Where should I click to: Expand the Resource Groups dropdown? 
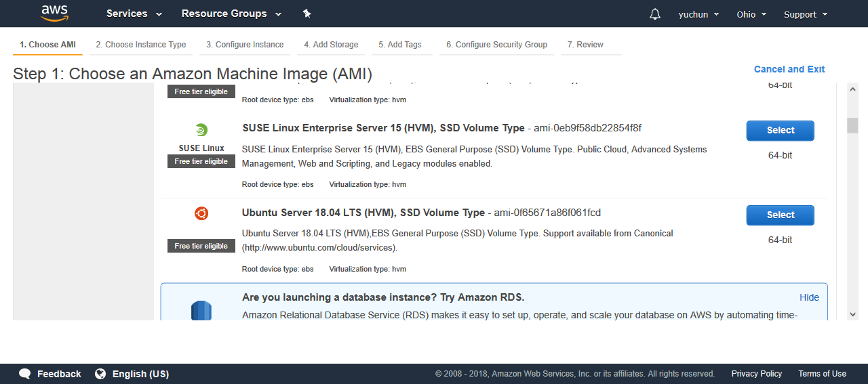230,14
